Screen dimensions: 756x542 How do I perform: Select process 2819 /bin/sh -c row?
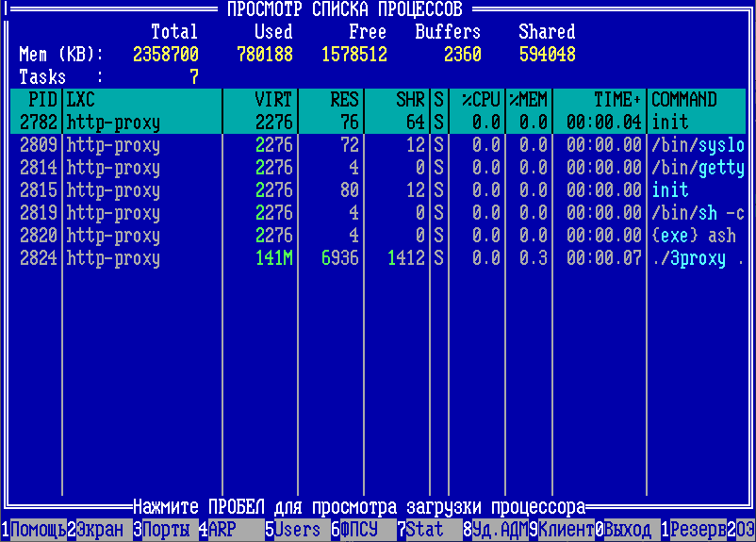pos(377,213)
